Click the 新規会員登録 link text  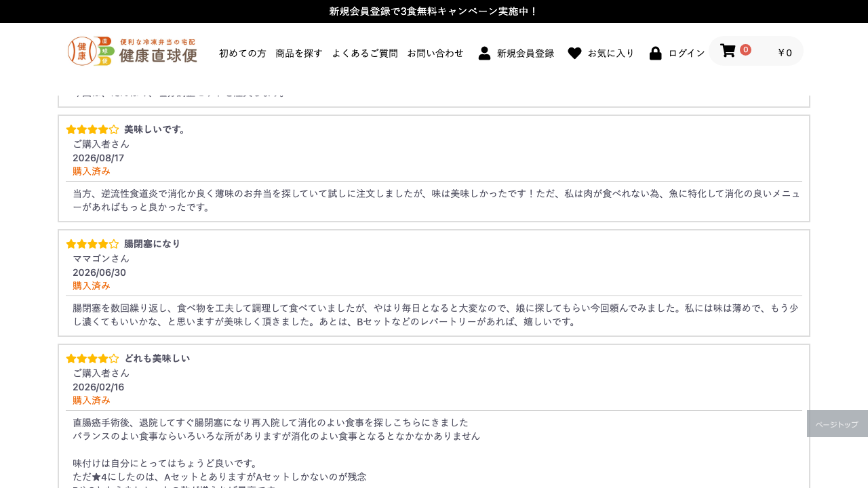(x=526, y=53)
